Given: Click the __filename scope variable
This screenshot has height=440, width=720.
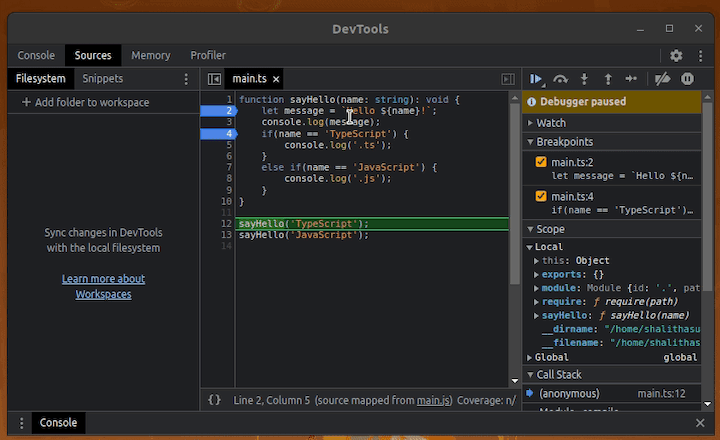Looking at the screenshot, I should coord(620,343).
